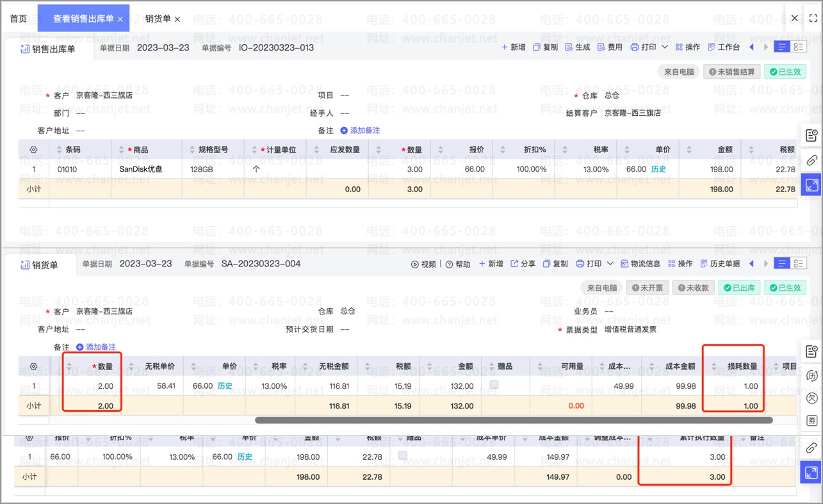The image size is (823, 504).
Task: Open 历史 price link in 销货单 row
Action: click(225, 386)
